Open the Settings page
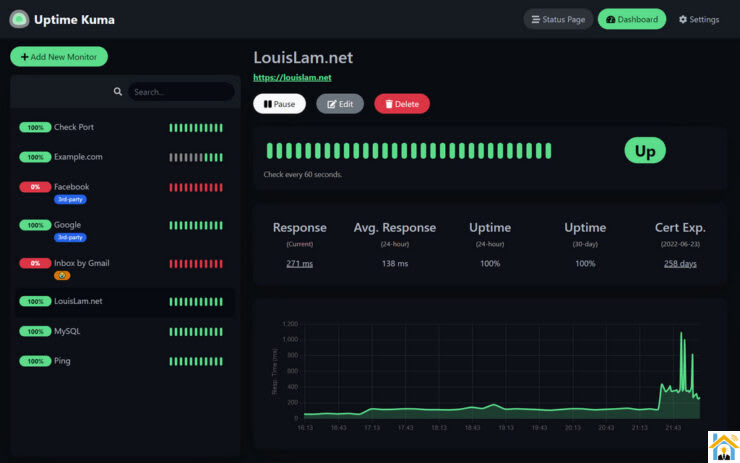740x463 pixels. coord(698,19)
